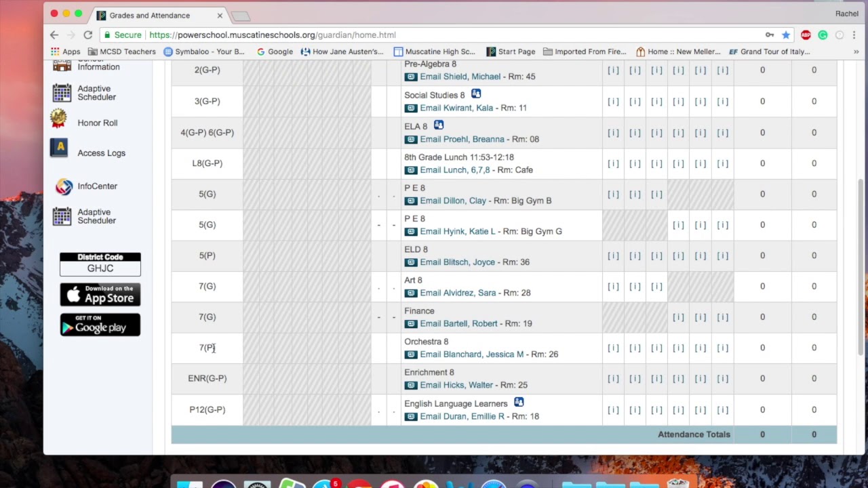Click the '7(P)' period cell
The image size is (868, 488).
point(207,348)
